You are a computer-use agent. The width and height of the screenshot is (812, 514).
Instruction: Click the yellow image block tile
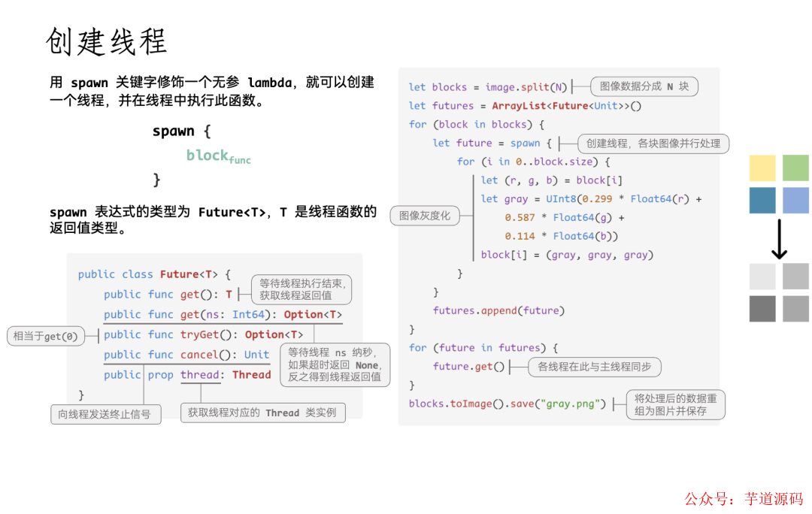[762, 168]
